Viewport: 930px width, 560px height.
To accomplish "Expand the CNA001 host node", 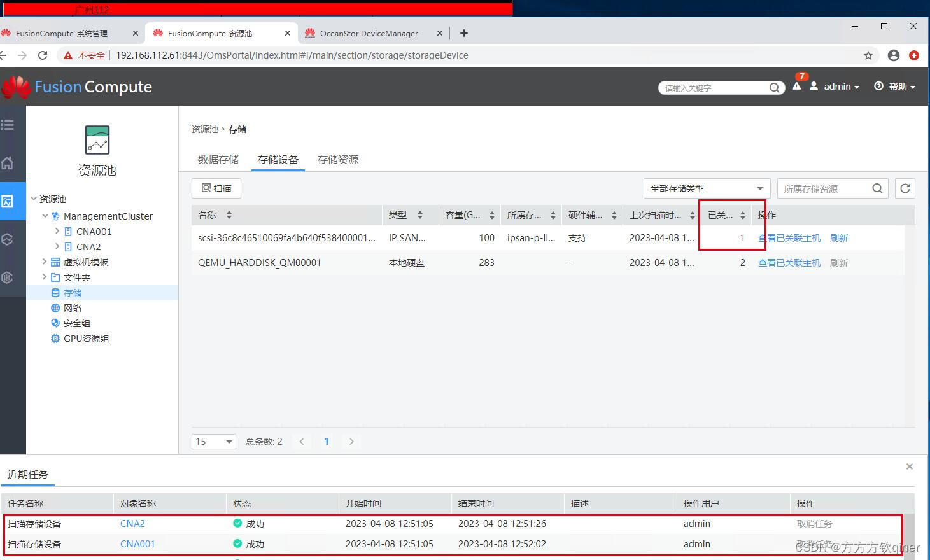I will click(57, 231).
